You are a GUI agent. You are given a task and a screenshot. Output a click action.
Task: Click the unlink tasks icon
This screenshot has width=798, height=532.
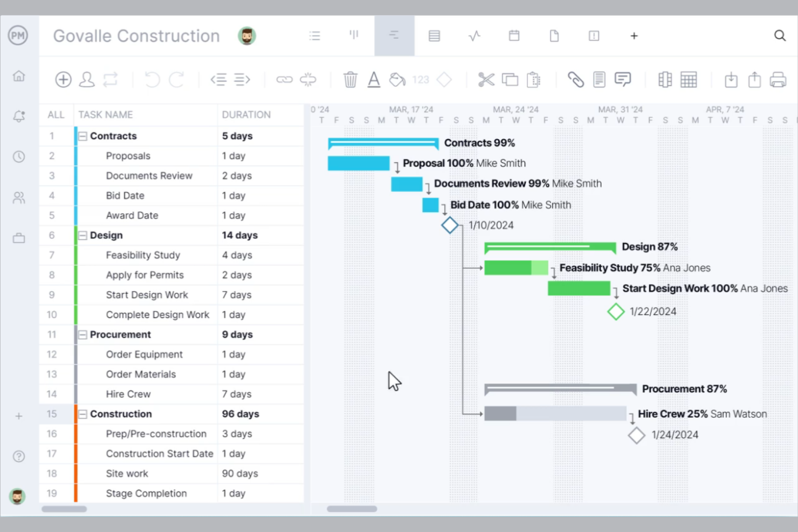coord(308,80)
